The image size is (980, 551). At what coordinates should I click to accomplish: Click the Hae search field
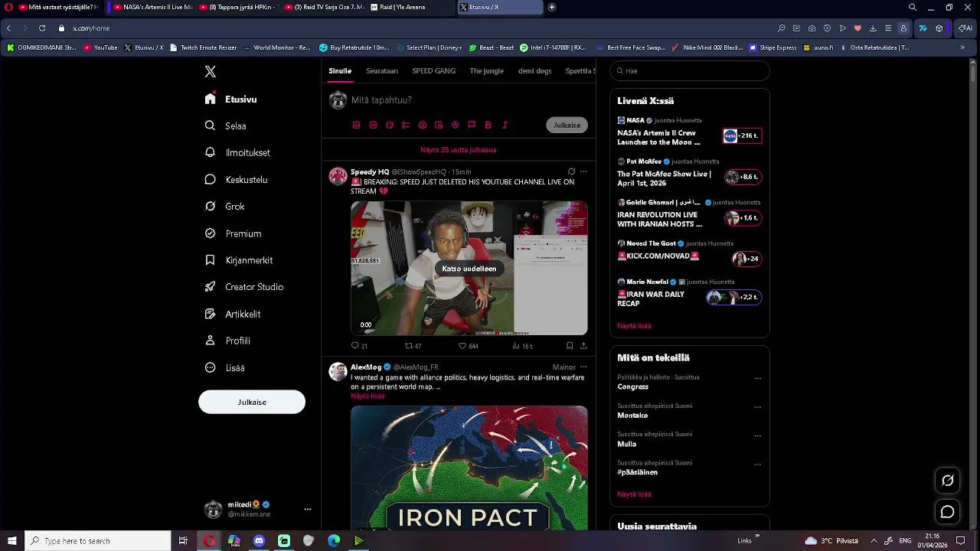pos(690,70)
